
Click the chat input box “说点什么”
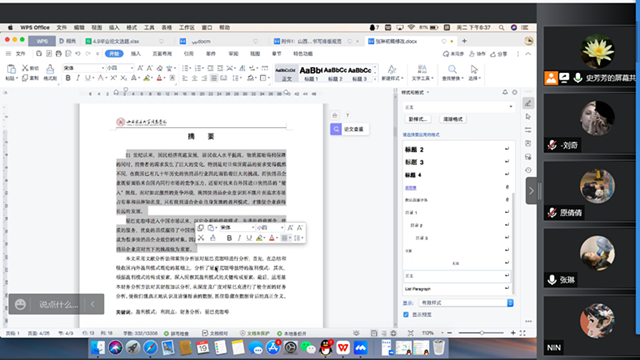click(58, 304)
